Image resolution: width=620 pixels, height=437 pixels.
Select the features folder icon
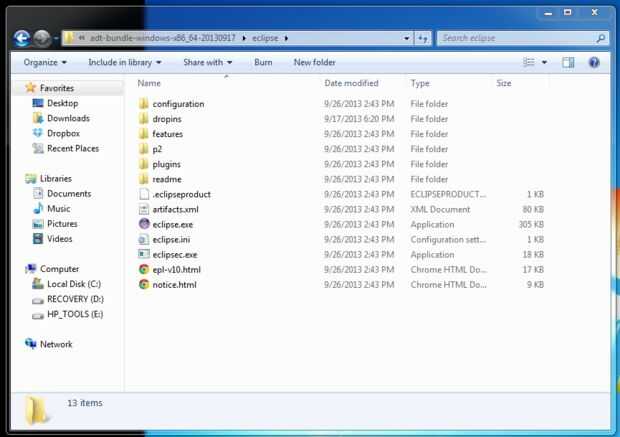point(144,134)
